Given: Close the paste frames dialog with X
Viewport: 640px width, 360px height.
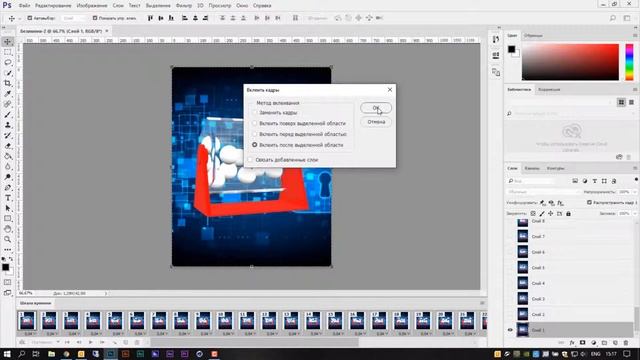Looking at the screenshot, I should point(390,89).
